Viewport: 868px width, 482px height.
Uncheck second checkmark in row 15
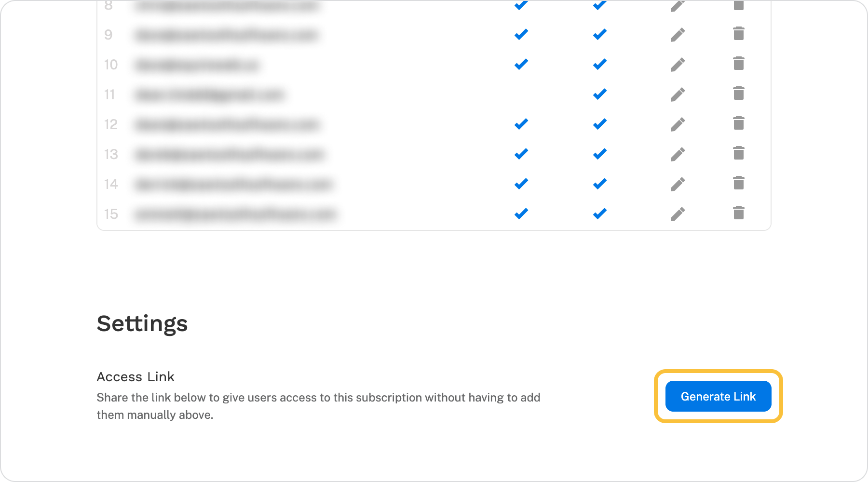pyautogui.click(x=600, y=214)
